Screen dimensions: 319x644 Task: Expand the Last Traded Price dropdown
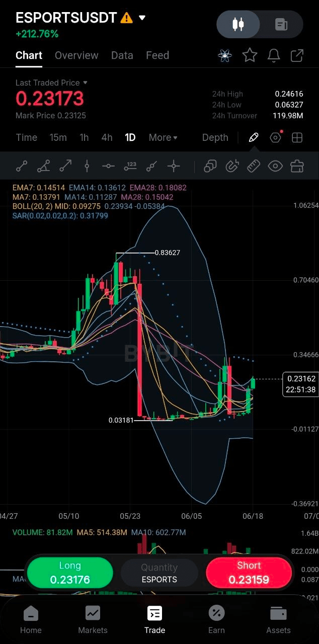click(x=85, y=83)
